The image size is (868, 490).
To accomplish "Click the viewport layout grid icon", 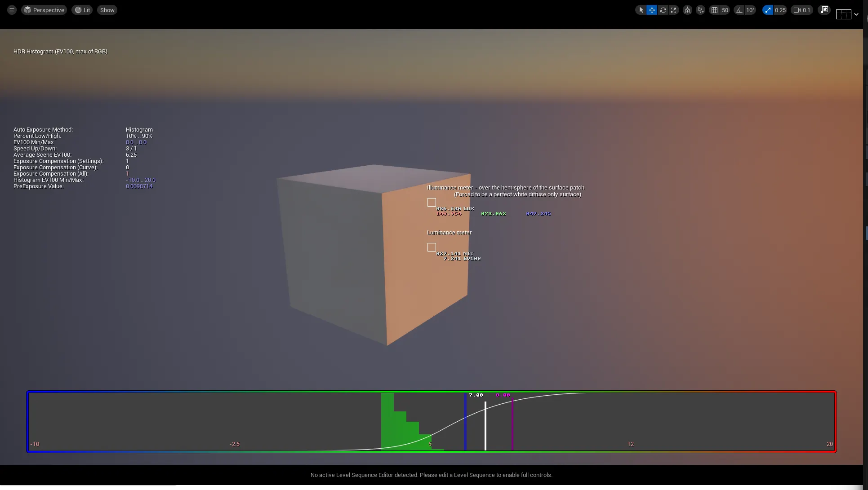I will click(x=843, y=14).
